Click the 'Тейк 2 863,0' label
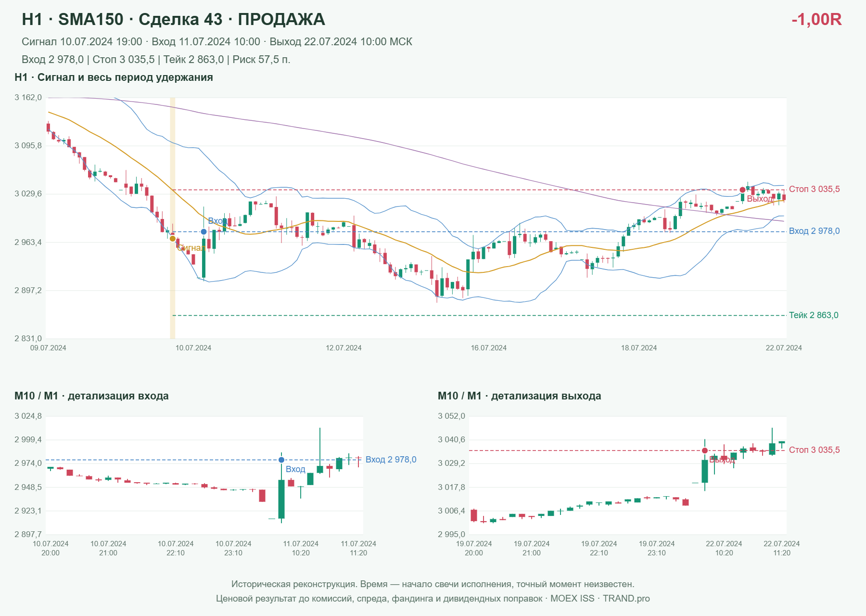This screenshot has height=616, width=866. coord(814,315)
